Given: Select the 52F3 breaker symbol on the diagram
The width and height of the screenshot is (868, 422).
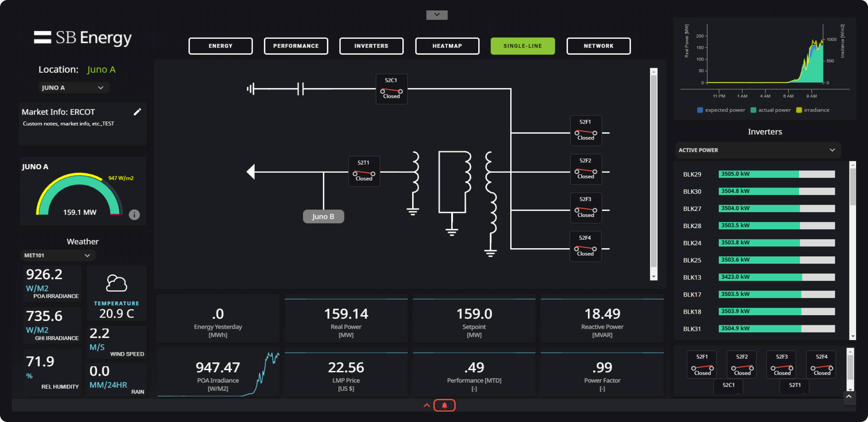Looking at the screenshot, I should 585,207.
